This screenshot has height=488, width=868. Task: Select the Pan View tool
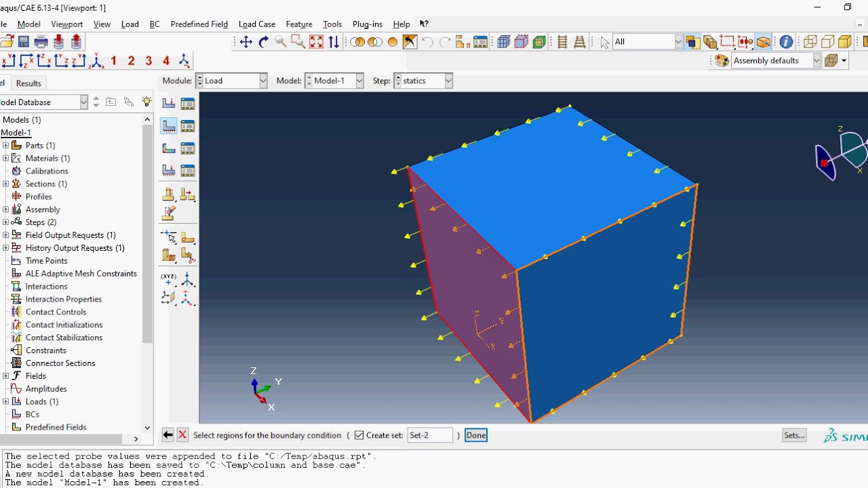(246, 42)
